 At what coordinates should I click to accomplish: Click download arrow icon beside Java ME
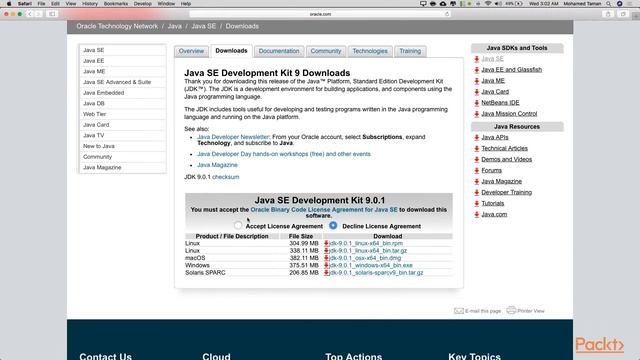click(476, 81)
